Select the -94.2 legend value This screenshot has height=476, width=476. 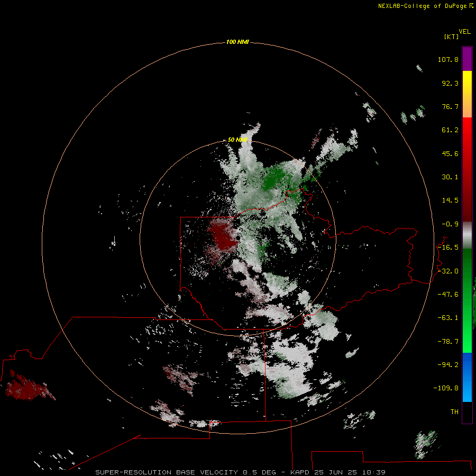click(448, 364)
